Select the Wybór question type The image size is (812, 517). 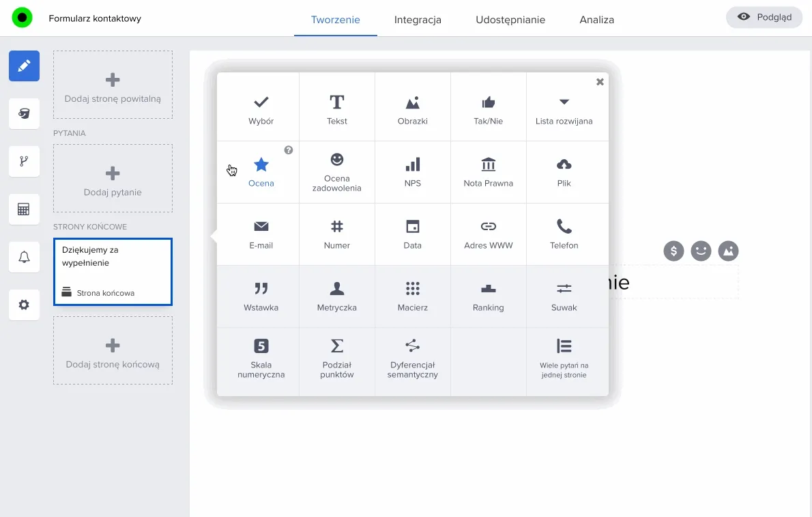[258, 107]
